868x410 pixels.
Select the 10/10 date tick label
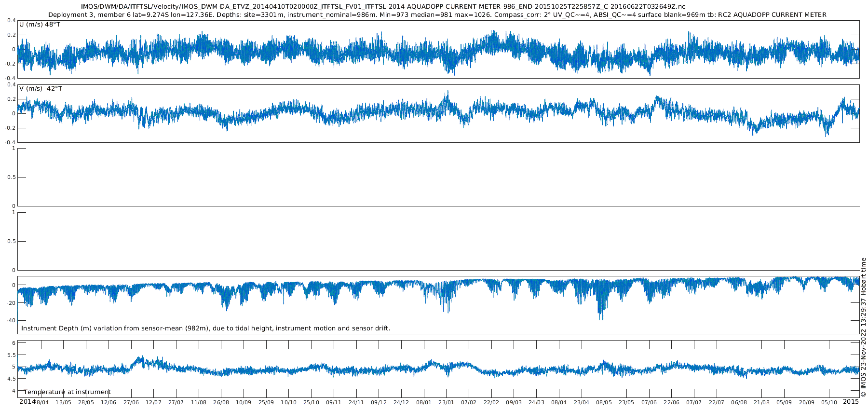tap(288, 403)
